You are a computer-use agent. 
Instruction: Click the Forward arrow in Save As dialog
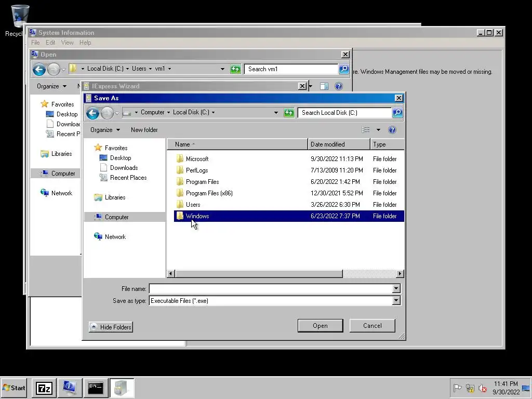(x=107, y=113)
